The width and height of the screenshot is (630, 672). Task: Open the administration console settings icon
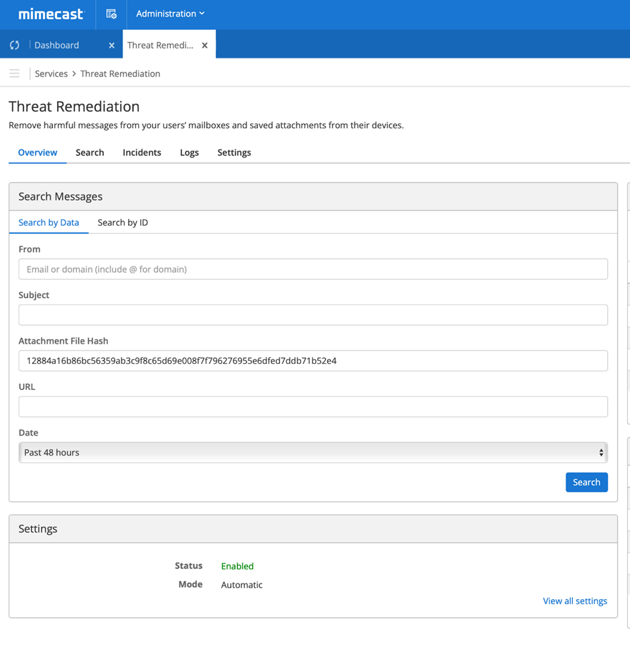pyautogui.click(x=111, y=14)
